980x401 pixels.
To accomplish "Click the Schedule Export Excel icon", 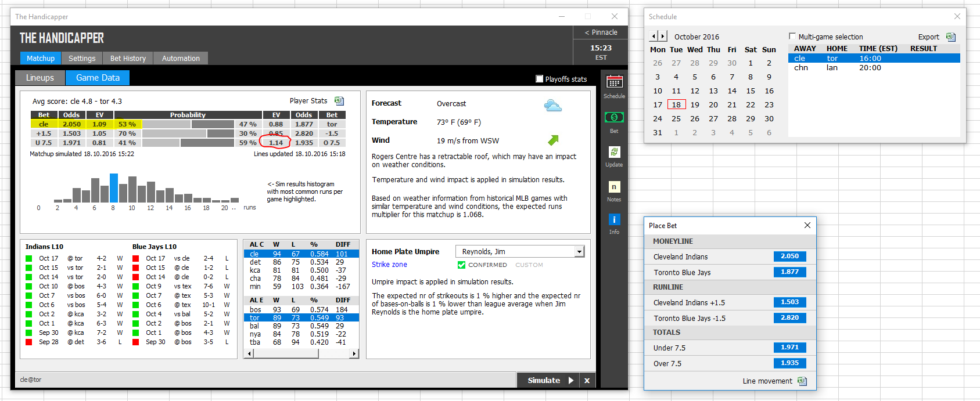I will (x=950, y=37).
